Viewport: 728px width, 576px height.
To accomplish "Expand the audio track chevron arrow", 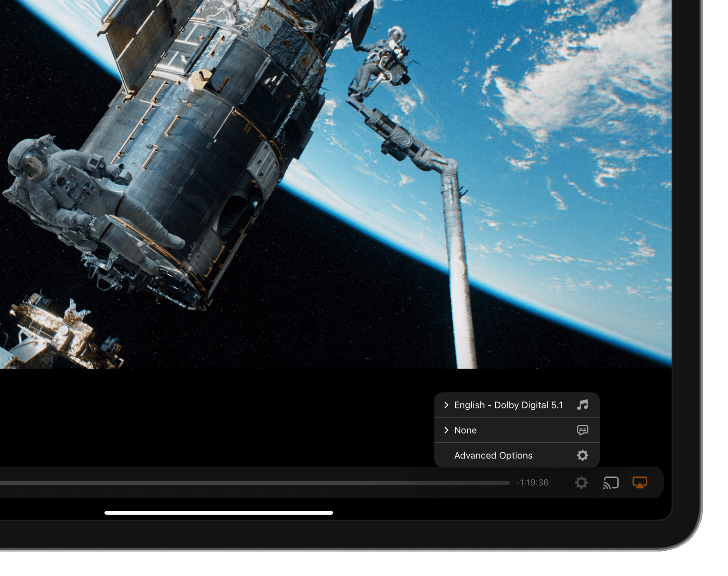I will click(x=446, y=405).
